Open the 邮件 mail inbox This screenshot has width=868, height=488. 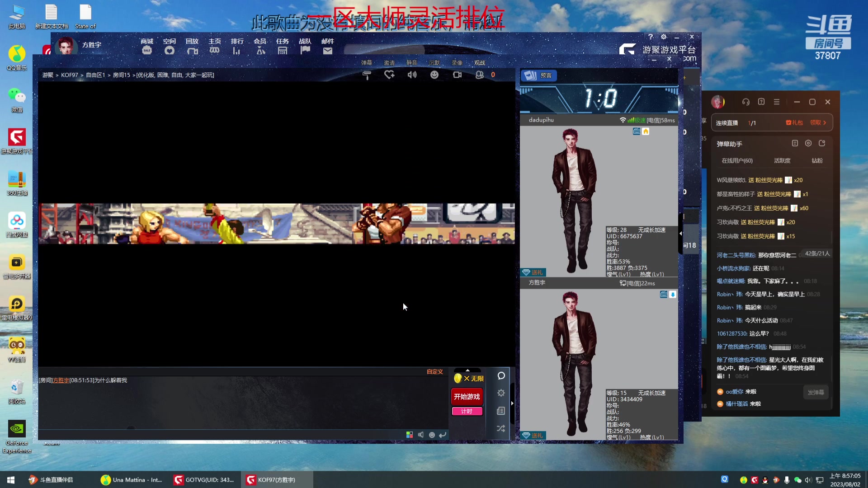[328, 46]
